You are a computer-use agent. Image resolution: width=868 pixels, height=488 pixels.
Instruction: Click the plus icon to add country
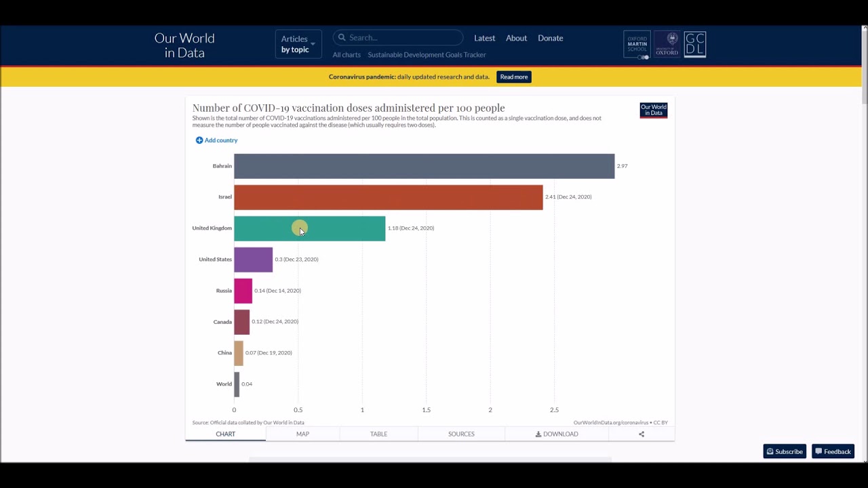point(199,140)
